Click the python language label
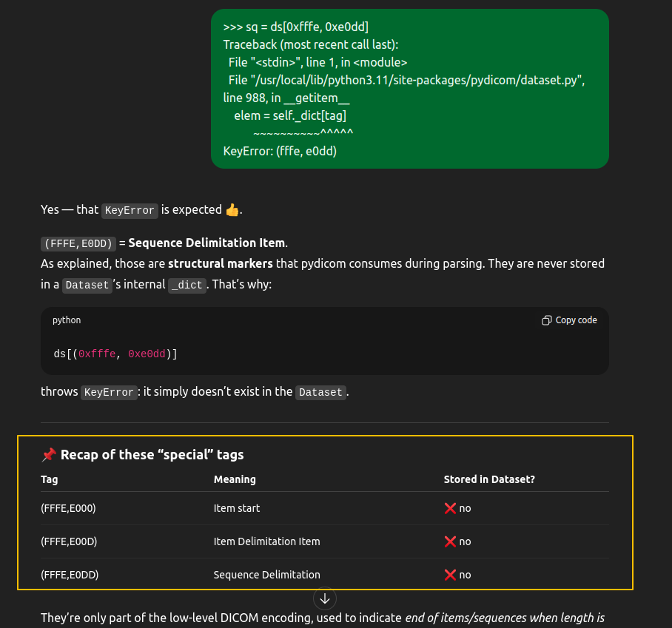Viewport: 672px width, 628px height. 67,320
